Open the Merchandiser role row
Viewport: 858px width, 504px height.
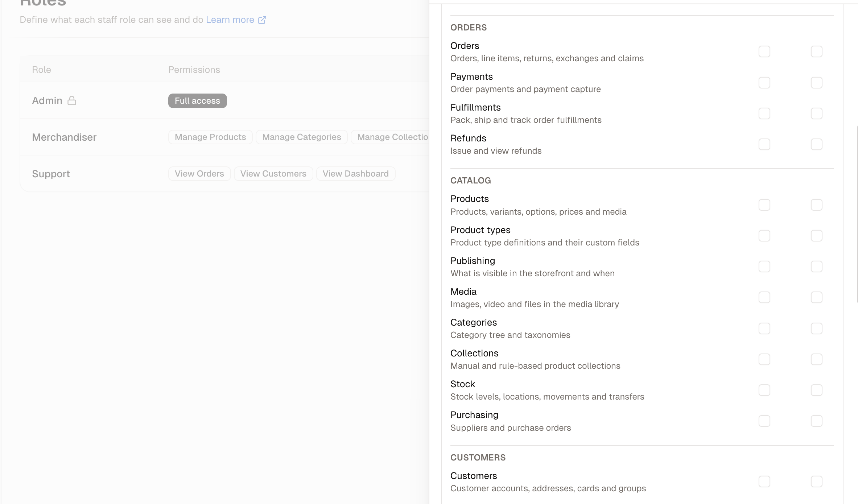225,137
